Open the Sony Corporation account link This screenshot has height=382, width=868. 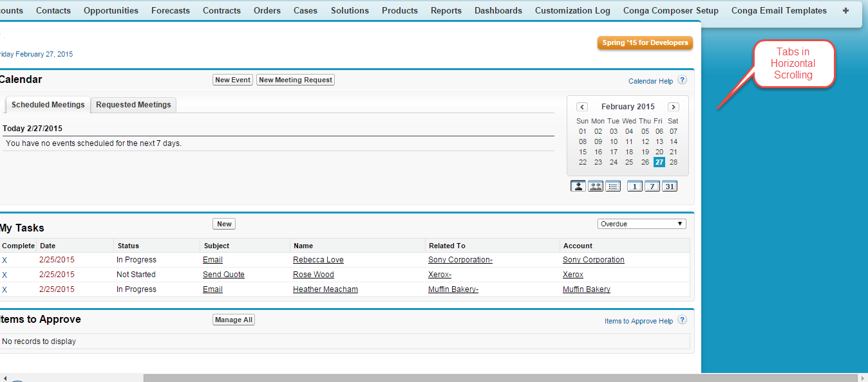pyautogui.click(x=594, y=260)
